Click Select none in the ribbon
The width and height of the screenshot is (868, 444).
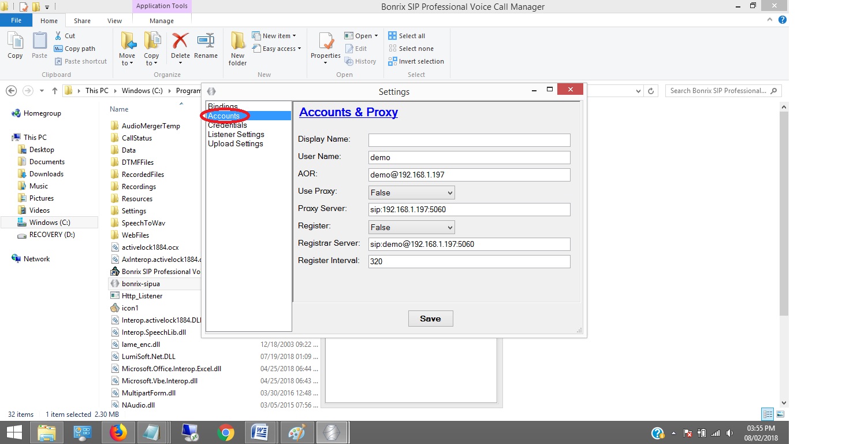click(x=411, y=49)
